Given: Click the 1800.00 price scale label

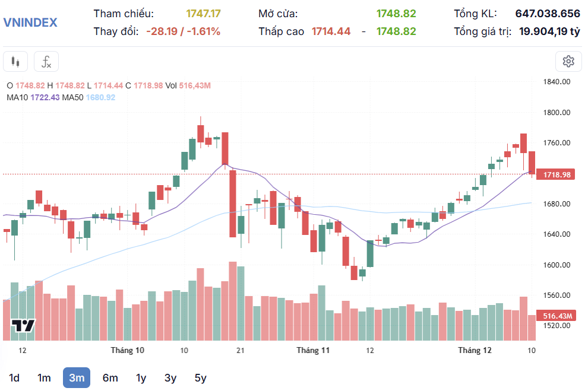Looking at the screenshot, I should (557, 113).
